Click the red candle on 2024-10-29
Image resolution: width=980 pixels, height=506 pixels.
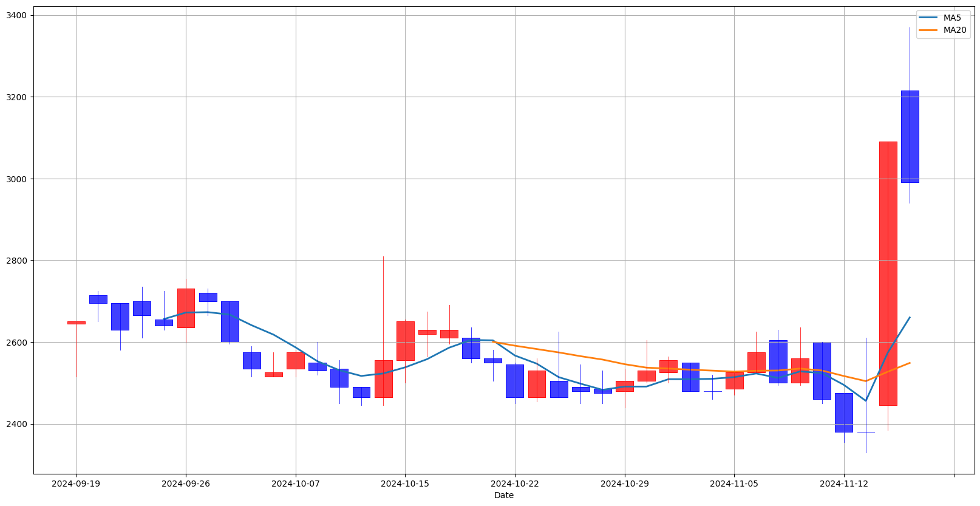[x=625, y=386]
